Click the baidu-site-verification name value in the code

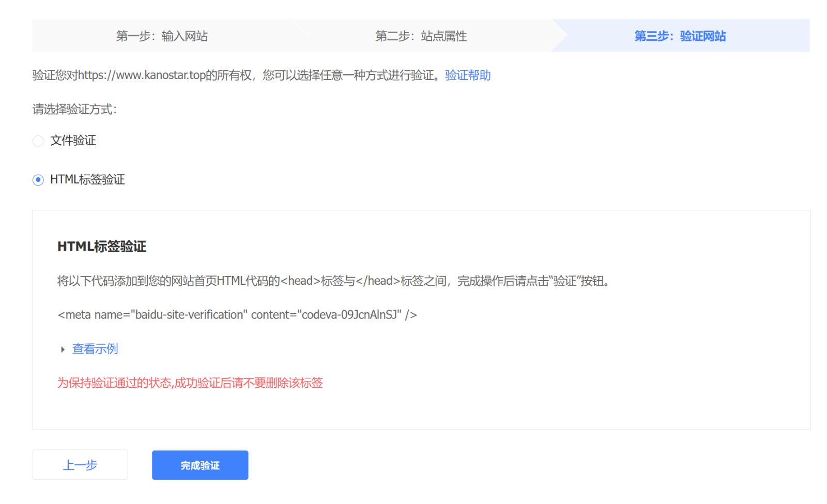(x=189, y=315)
